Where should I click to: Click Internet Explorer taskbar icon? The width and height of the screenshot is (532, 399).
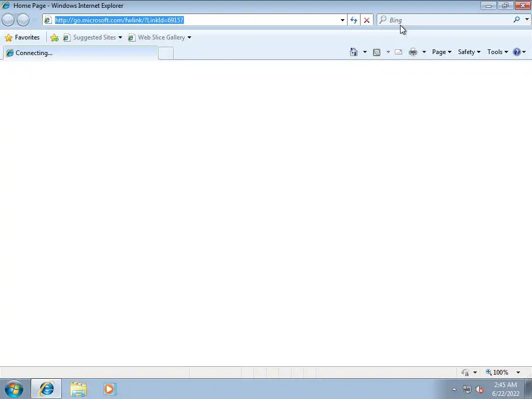tap(46, 389)
